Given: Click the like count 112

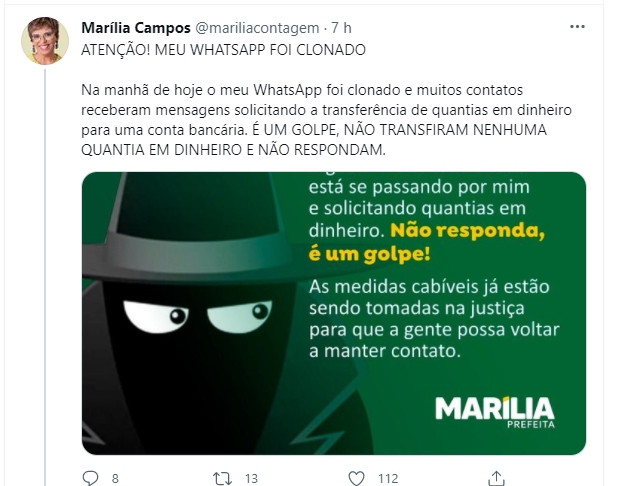Looking at the screenshot, I should [x=388, y=479].
